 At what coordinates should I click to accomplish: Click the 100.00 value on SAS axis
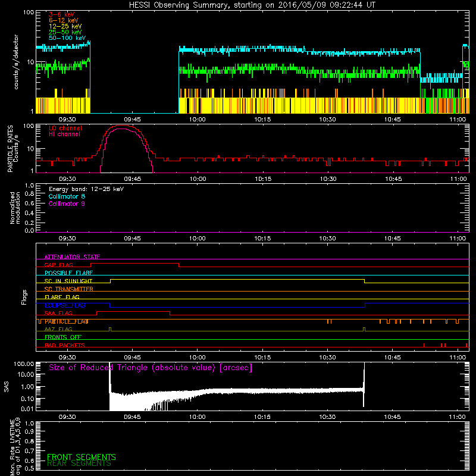click(24, 364)
